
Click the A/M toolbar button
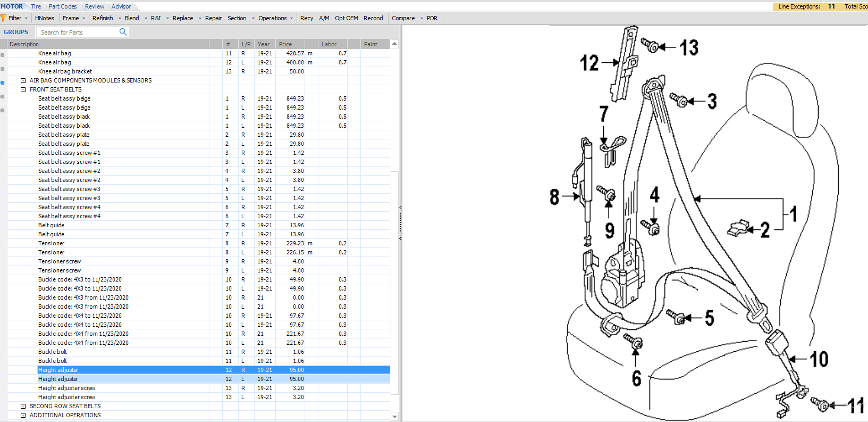324,18
